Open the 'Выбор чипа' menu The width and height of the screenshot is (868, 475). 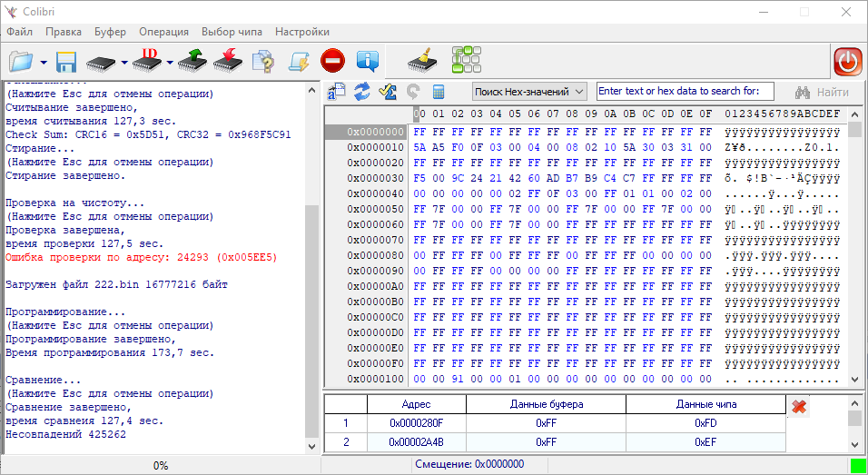coord(232,32)
